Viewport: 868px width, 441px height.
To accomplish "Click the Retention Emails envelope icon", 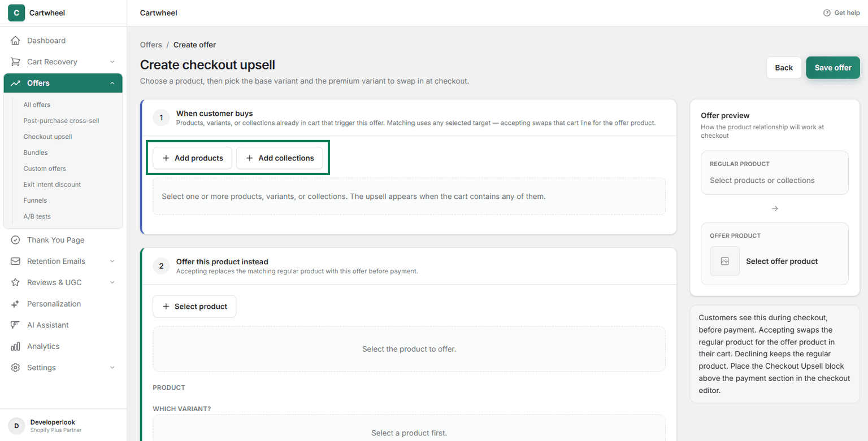I will coord(16,261).
